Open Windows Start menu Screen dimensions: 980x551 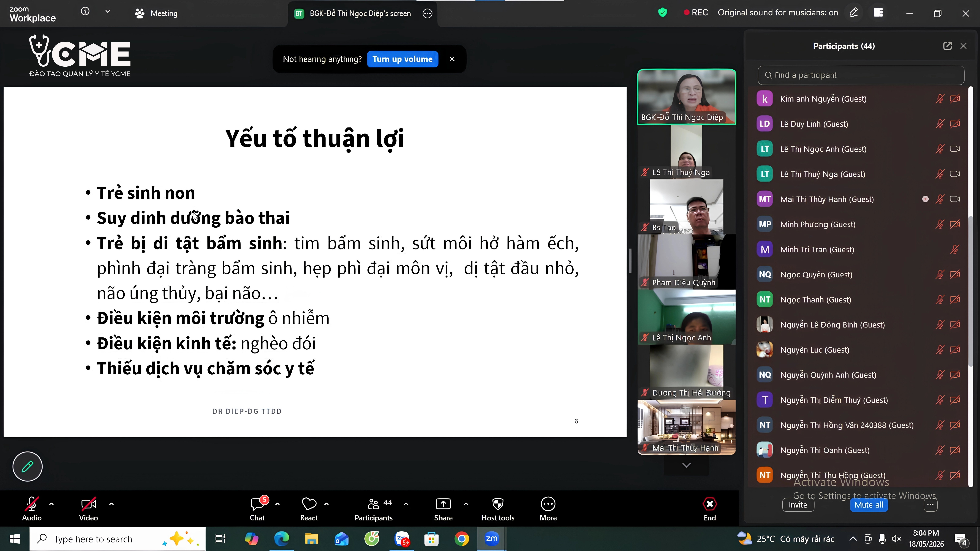pos(15,539)
